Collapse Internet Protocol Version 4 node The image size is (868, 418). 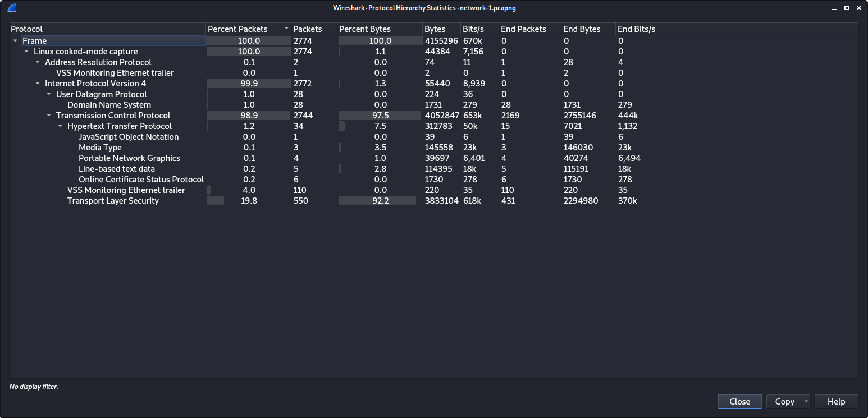[38, 84]
